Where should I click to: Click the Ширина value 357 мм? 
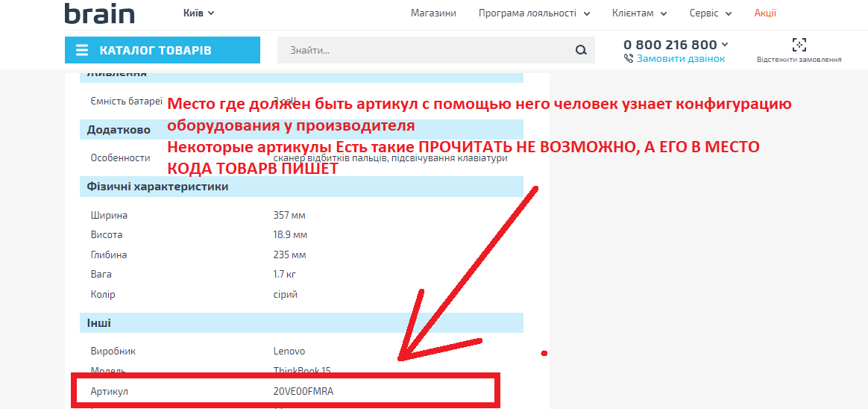[289, 215]
